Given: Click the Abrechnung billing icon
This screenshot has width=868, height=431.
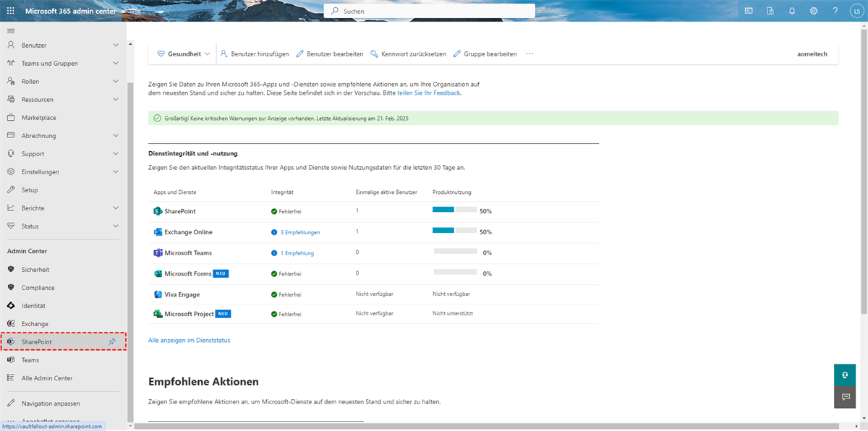Looking at the screenshot, I should click(x=11, y=136).
